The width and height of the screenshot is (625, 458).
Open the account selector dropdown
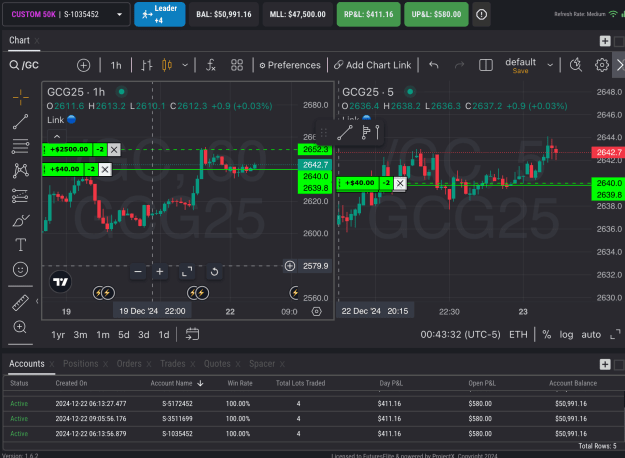coord(67,14)
